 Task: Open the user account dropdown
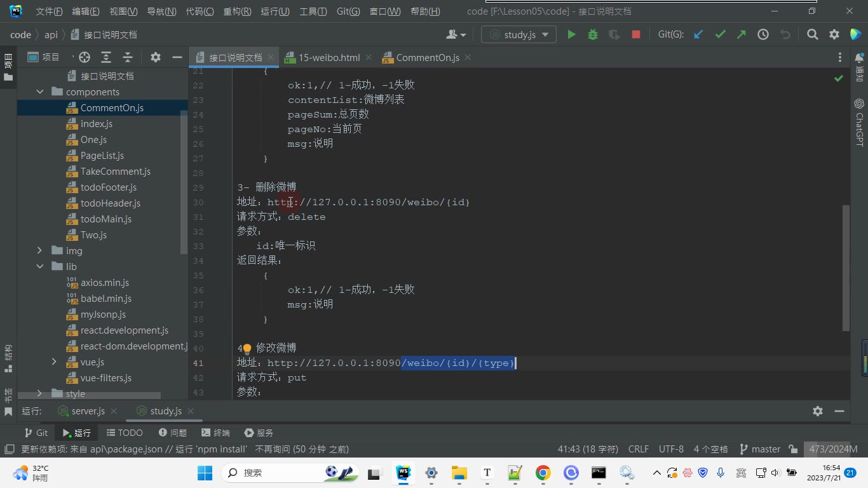pos(456,35)
